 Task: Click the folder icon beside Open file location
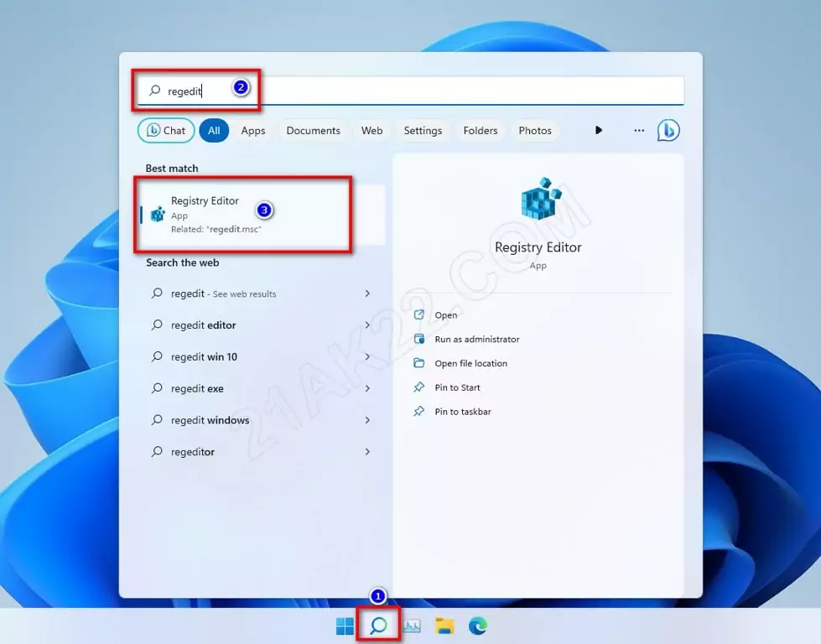(x=418, y=363)
